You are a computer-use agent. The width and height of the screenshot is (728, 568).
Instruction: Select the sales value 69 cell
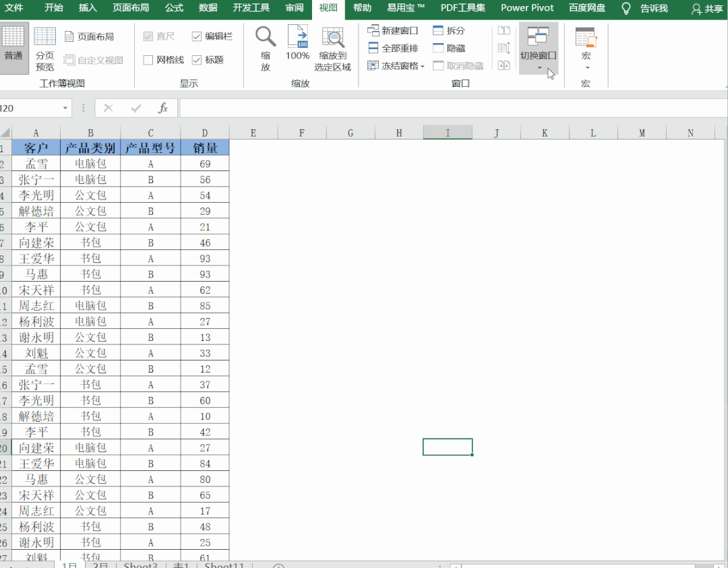pos(205,164)
